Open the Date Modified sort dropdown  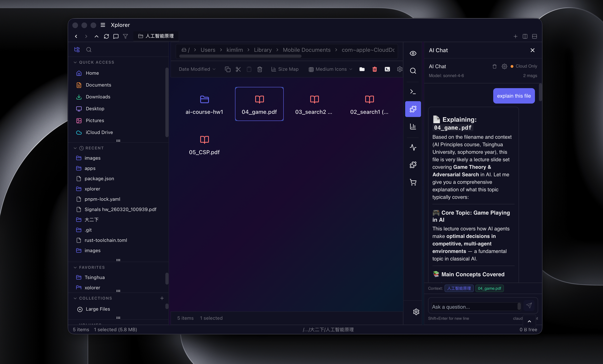coord(197,69)
